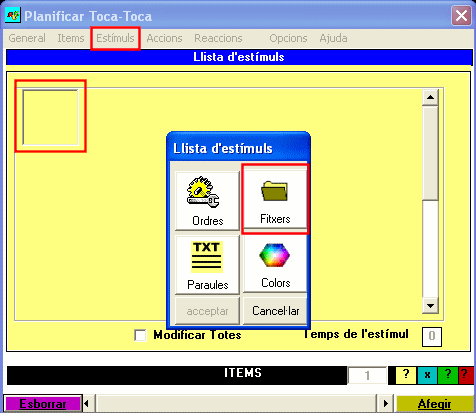Viewport: 476px width, 413px height.
Task: Click the stimulus list scroll down arrow
Action: click(x=430, y=305)
